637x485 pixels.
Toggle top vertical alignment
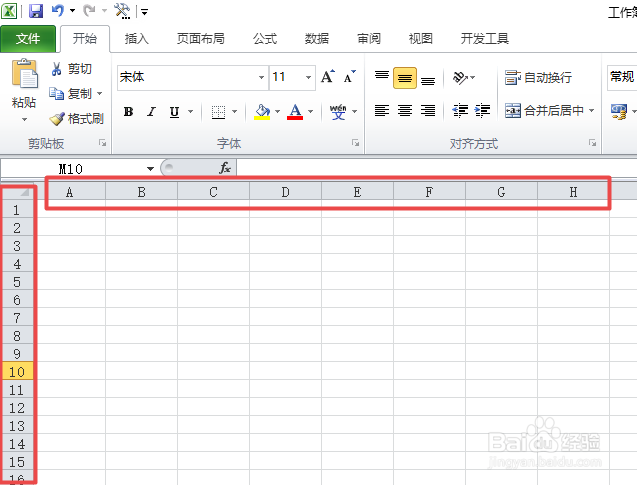tap(382, 77)
